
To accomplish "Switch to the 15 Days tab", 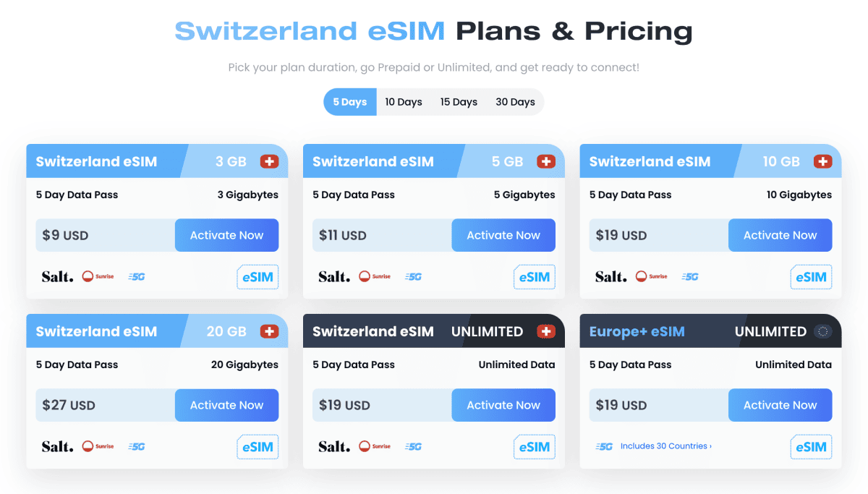I will click(x=459, y=101).
